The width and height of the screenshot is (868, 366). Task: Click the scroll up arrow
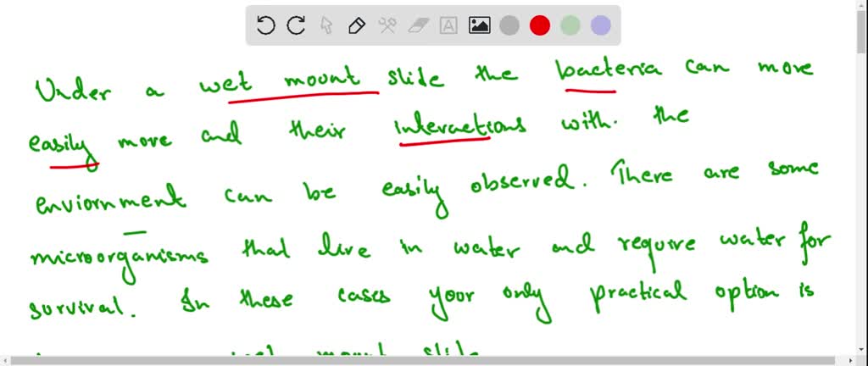tap(862, 4)
